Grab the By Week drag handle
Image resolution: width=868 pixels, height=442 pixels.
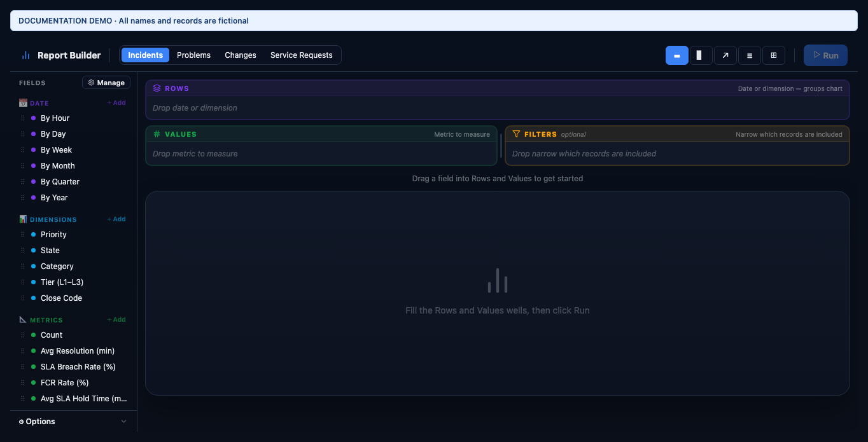pos(23,150)
